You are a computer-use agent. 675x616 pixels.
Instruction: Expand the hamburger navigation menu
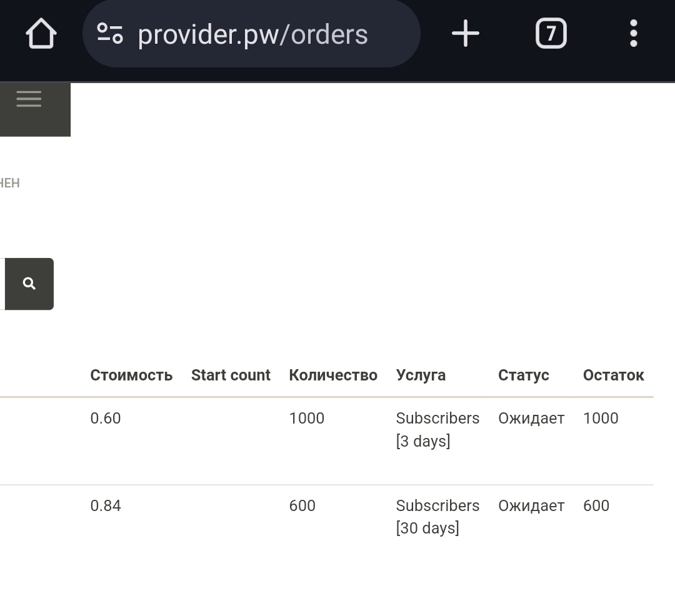29,99
